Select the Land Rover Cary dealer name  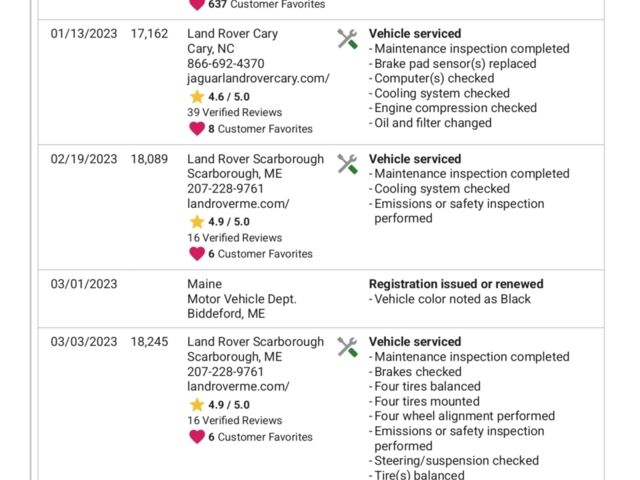click(233, 33)
